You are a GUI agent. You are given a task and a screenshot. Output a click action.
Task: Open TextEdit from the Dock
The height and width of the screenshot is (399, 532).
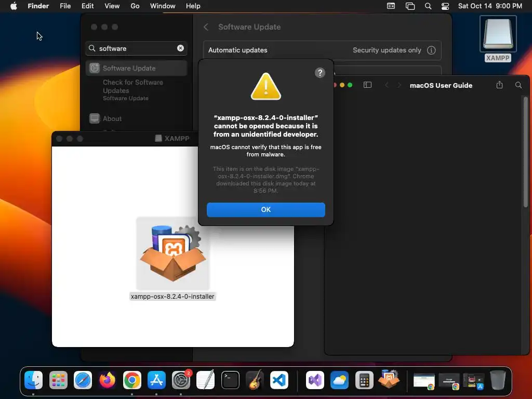pyautogui.click(x=206, y=380)
